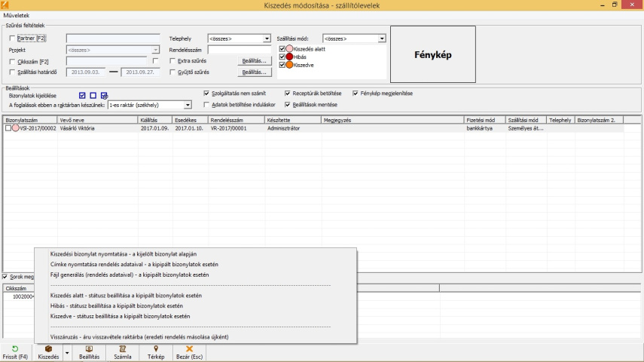Toggle the Receptúrák betöltése checkbox
644x362 pixels.
pyautogui.click(x=287, y=94)
